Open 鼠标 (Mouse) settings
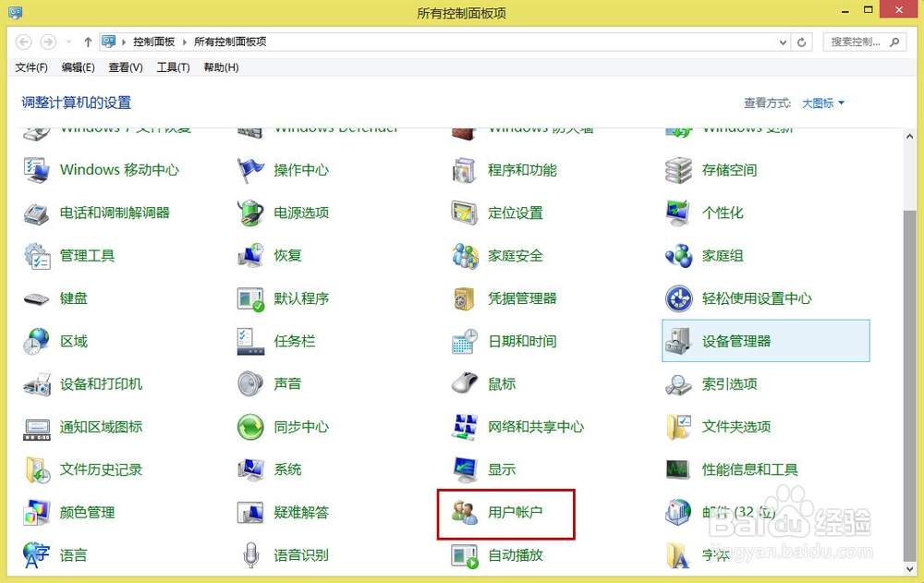 point(501,383)
